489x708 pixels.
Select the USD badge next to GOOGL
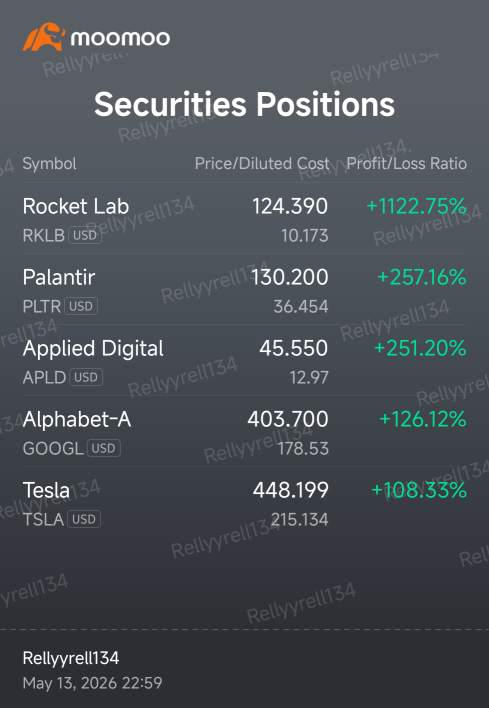pyautogui.click(x=103, y=448)
